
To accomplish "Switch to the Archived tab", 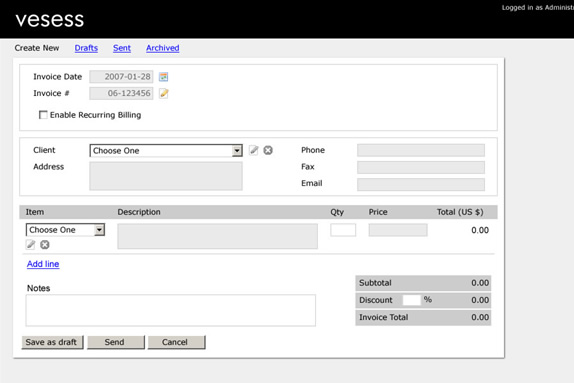I will [x=163, y=48].
